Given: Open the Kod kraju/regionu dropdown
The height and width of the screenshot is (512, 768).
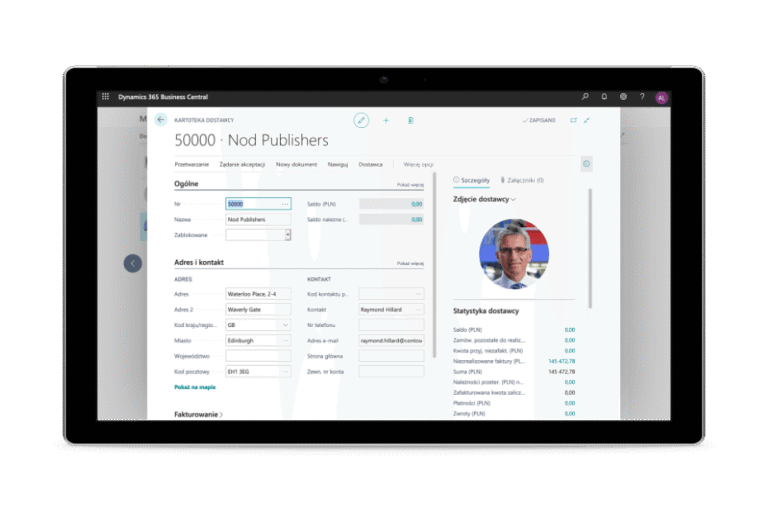Looking at the screenshot, I should [x=286, y=325].
